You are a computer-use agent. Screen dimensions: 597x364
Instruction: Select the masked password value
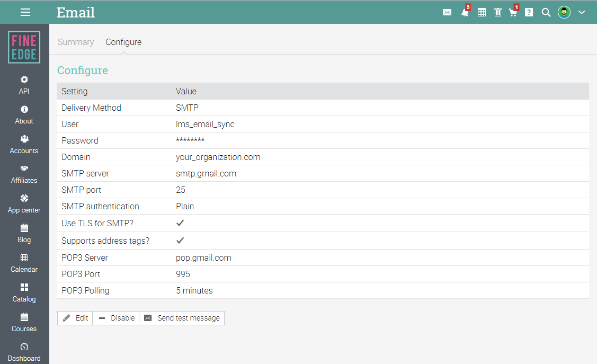[190, 140]
